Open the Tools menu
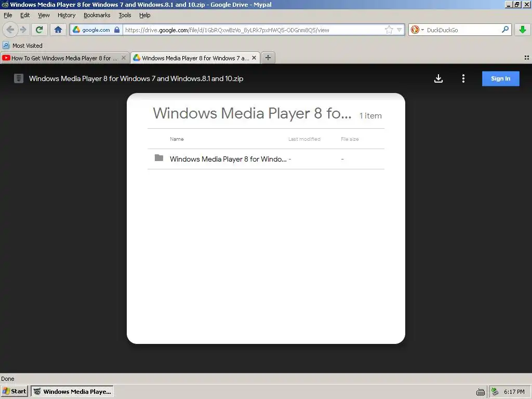Viewport: 532px width, 399px height. 125,15
